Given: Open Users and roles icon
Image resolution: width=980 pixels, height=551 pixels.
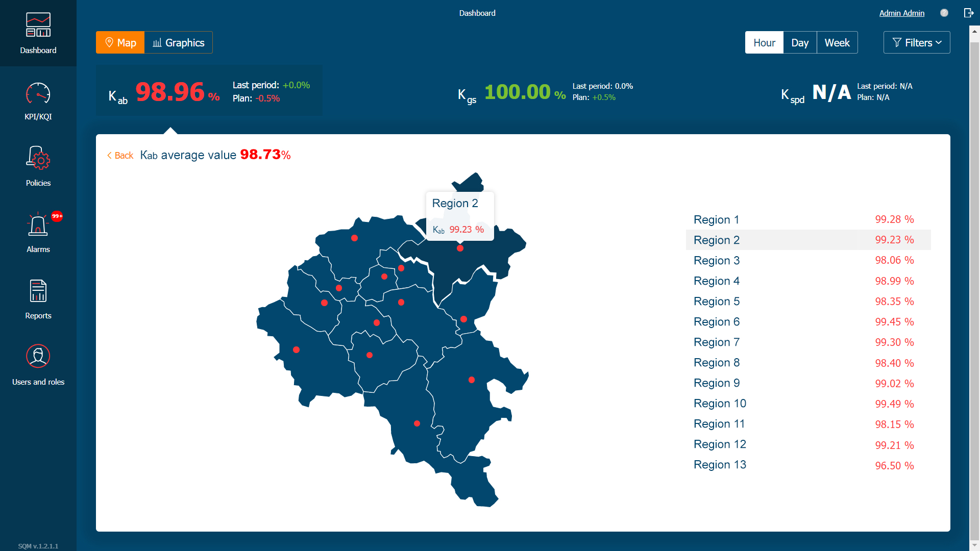Looking at the screenshot, I should click(x=38, y=357).
